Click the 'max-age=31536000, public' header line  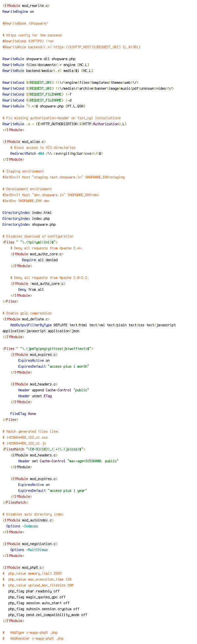tap(68, 461)
